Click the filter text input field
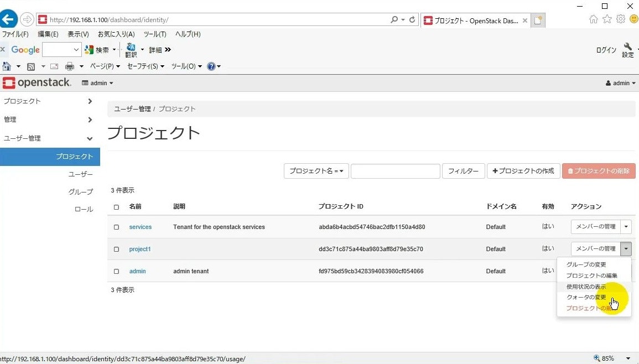639x364 pixels. 396,171
